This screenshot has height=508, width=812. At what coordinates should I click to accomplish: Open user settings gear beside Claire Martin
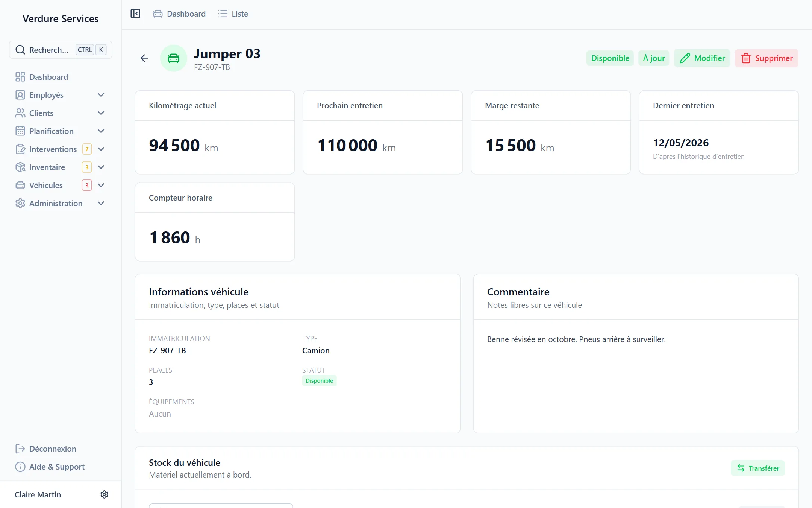click(x=105, y=494)
